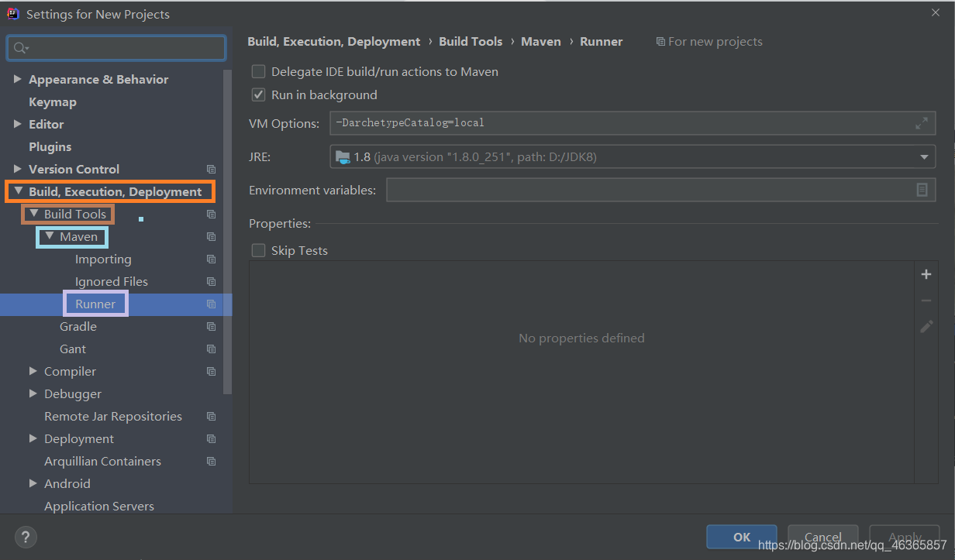The height and width of the screenshot is (560, 955).
Task: Expand the Android node arrow
Action: (x=33, y=483)
